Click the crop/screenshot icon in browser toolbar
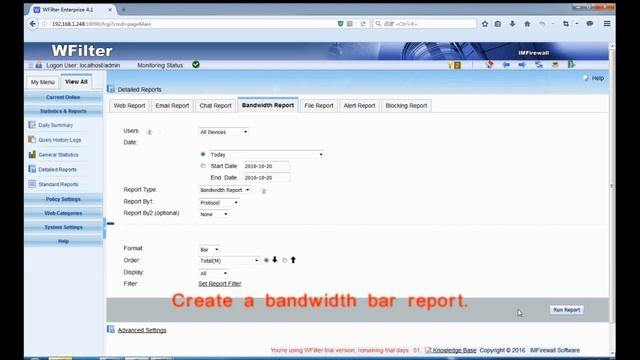 [x=566, y=24]
